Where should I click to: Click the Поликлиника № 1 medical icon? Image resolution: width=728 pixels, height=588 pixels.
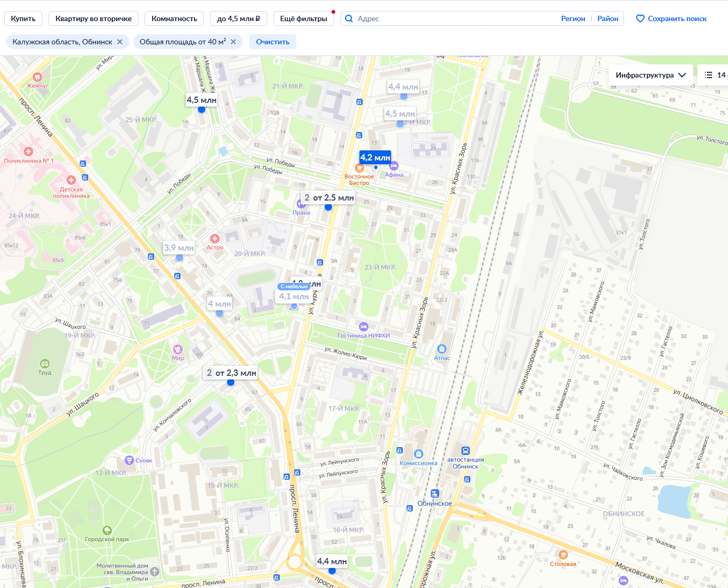[29, 152]
